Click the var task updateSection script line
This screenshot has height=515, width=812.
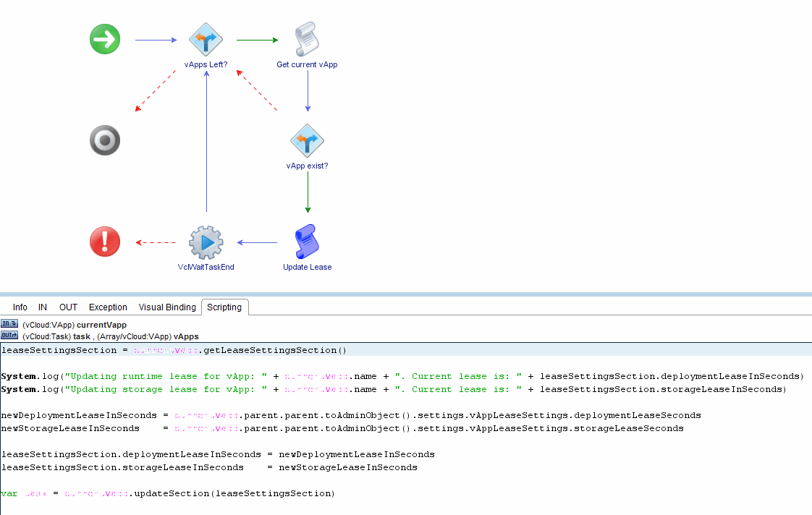(x=168, y=493)
